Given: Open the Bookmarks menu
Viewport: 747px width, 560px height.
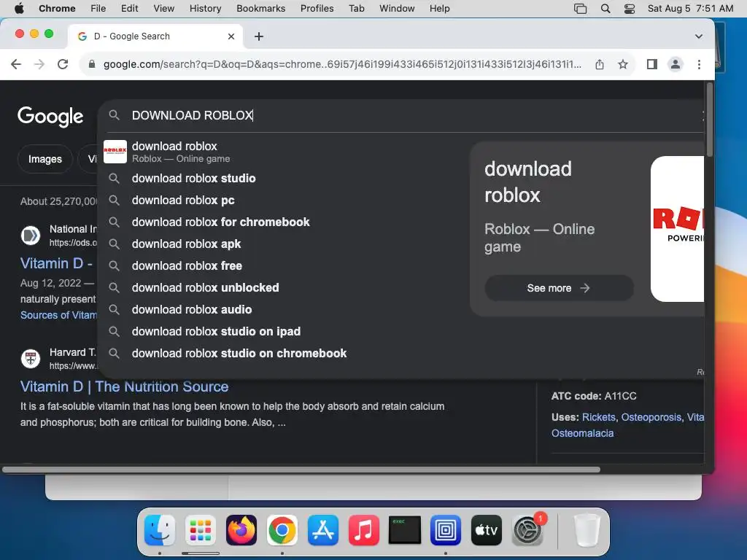Looking at the screenshot, I should [260, 9].
